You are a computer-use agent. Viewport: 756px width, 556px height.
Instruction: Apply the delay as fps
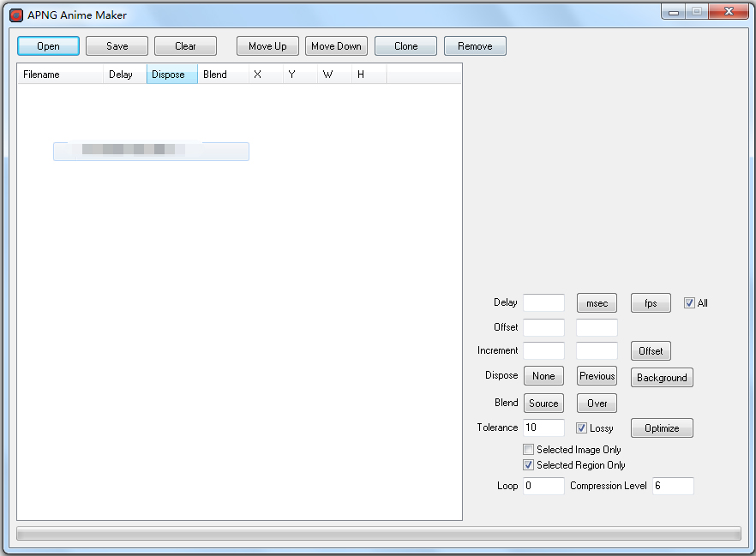coord(651,303)
